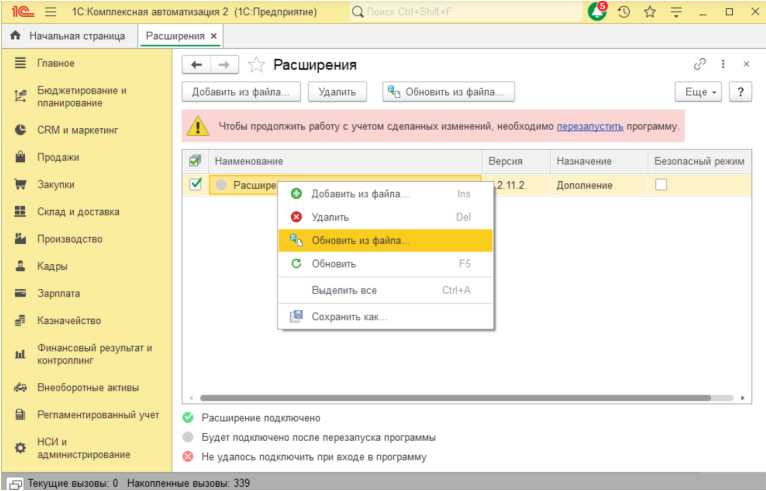This screenshot has height=491, width=766.
Task: Open favorites star in title bar
Action: coord(650,12)
